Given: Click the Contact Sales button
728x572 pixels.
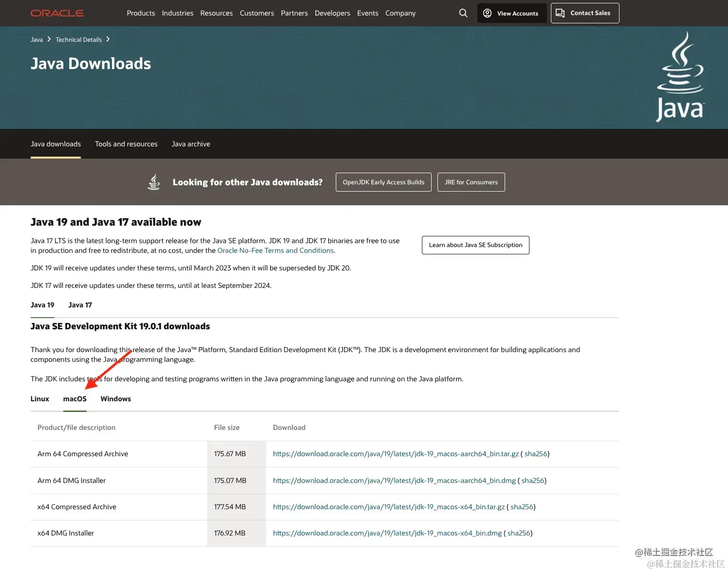Looking at the screenshot, I should coord(585,13).
